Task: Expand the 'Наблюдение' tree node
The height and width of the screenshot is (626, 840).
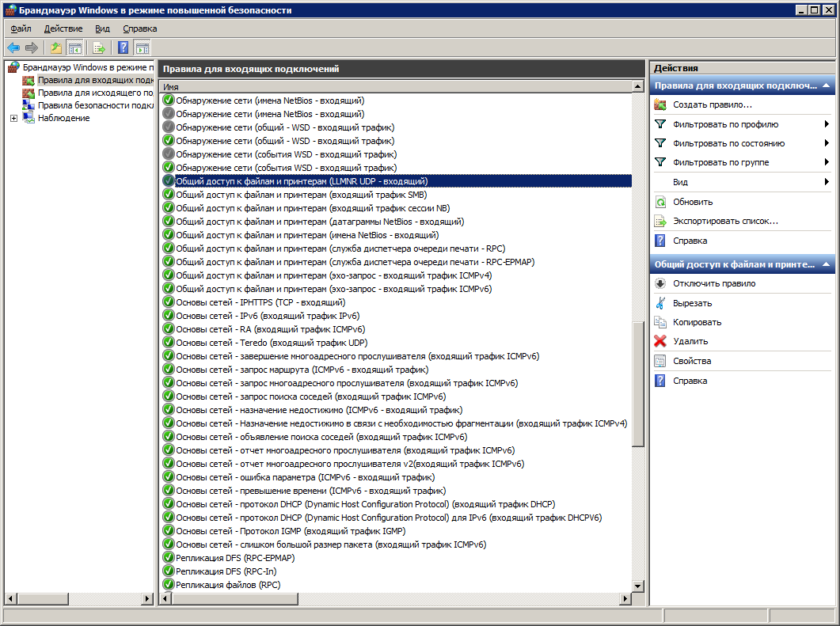Action: tap(14, 119)
